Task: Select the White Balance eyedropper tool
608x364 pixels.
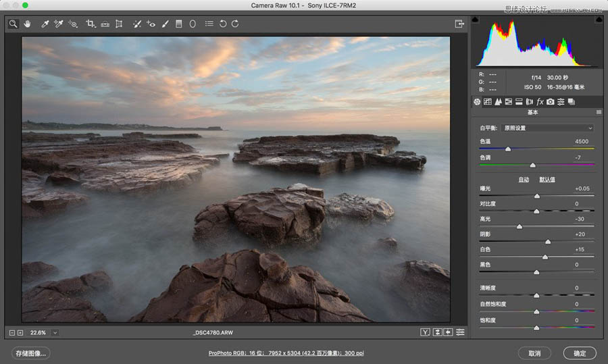Action: 45,24
